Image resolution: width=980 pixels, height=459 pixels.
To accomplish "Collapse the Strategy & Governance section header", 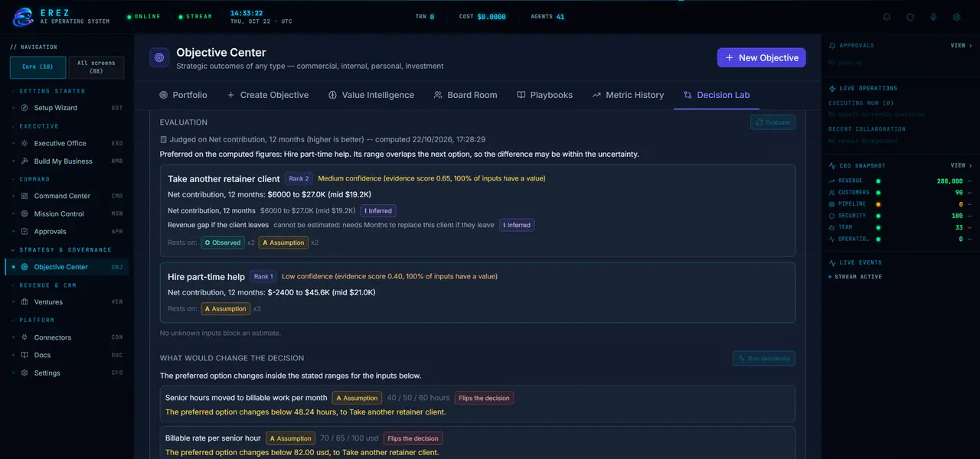I will coord(66,249).
